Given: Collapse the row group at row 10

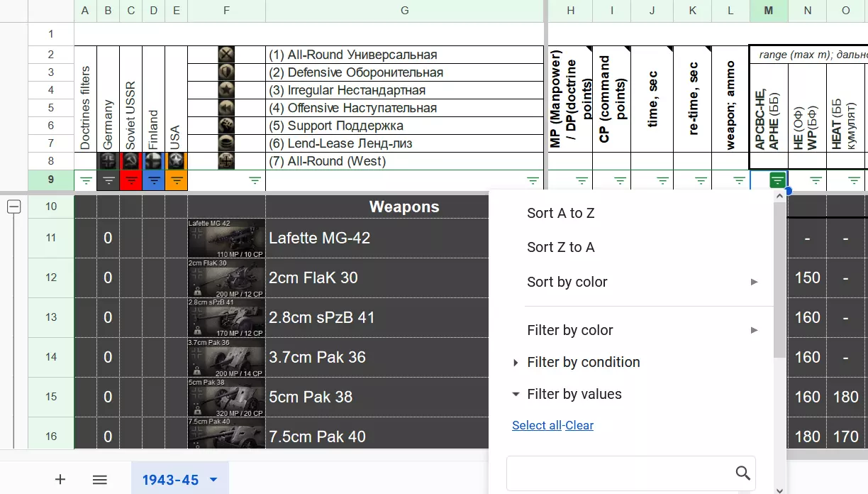Looking at the screenshot, I should click(x=13, y=207).
